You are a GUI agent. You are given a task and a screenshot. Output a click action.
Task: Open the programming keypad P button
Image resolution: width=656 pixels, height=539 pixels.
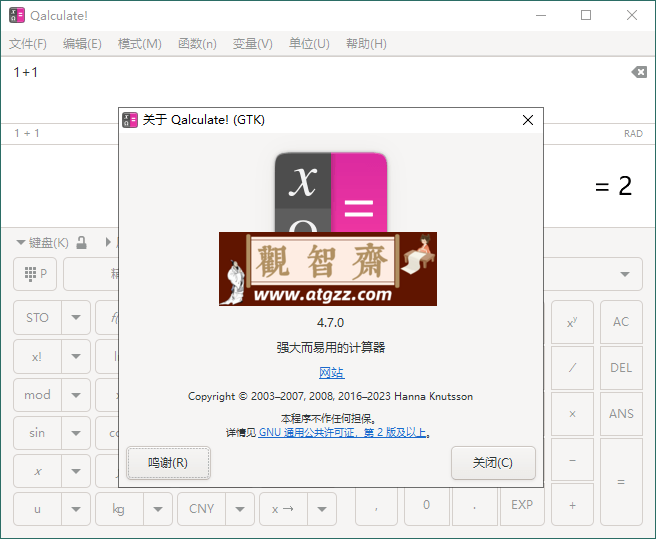(x=35, y=274)
